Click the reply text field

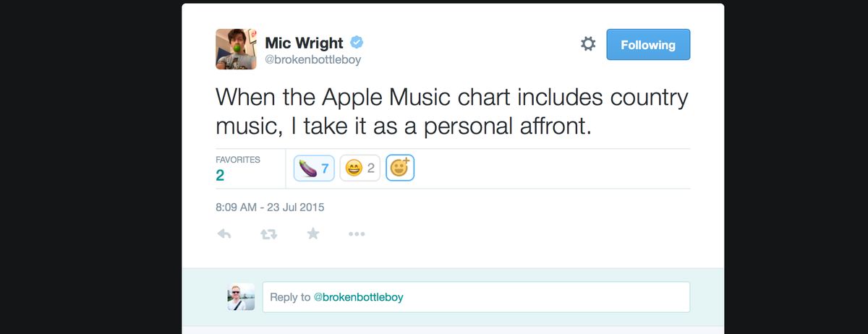point(476,297)
